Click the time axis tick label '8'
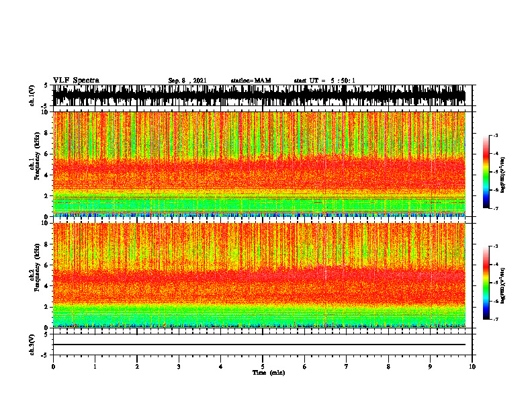Image resolution: width=532 pixels, height=411 pixels. pyautogui.click(x=388, y=367)
